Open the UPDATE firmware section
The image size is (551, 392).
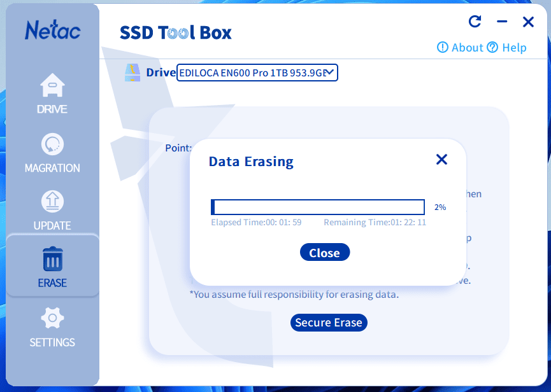52,211
